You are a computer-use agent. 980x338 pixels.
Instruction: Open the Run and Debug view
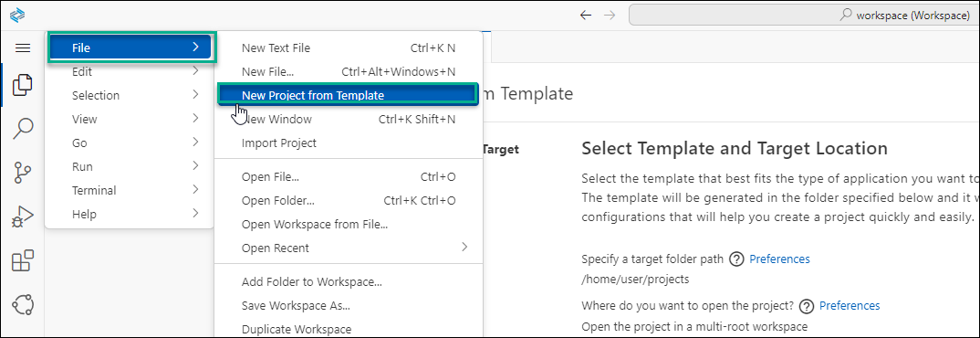pos(23,217)
